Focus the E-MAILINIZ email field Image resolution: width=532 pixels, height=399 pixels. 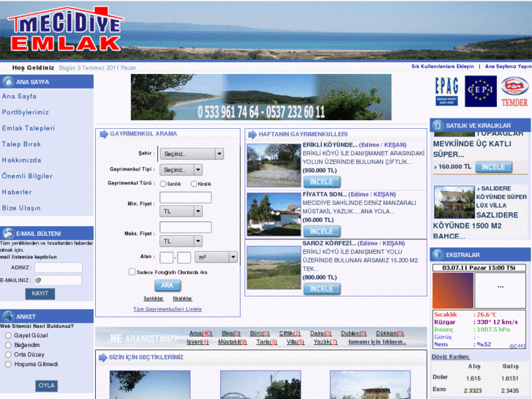(x=58, y=280)
